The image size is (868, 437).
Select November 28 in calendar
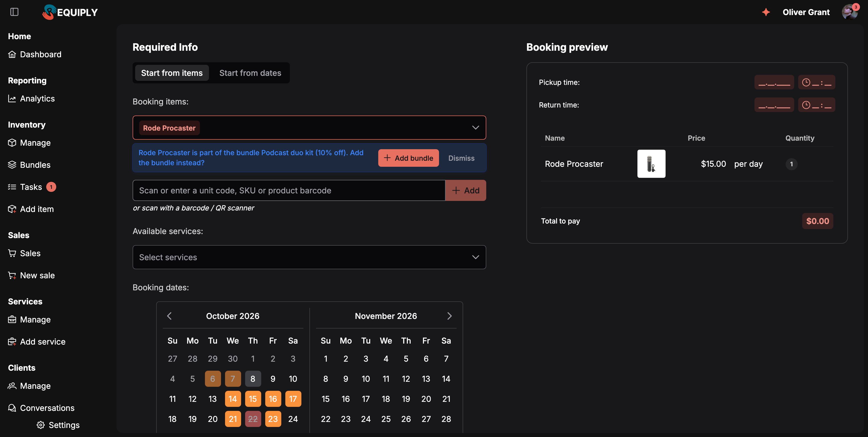tap(446, 419)
